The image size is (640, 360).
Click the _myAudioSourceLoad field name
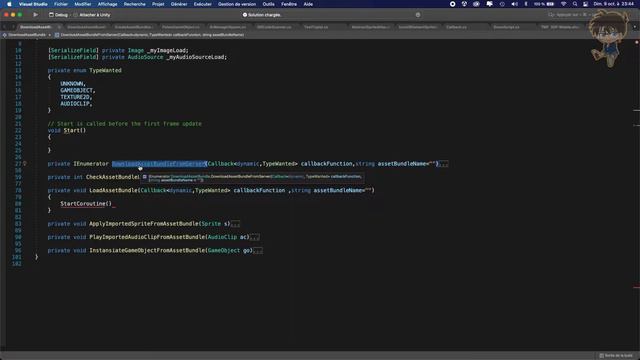pyautogui.click(x=196, y=57)
